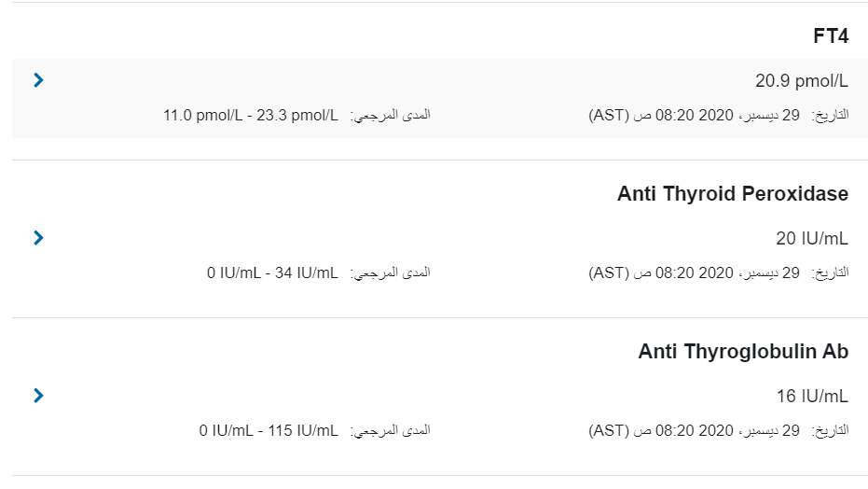Select reference range 0 IU/mL - 34 IU/mL

pos(272,273)
